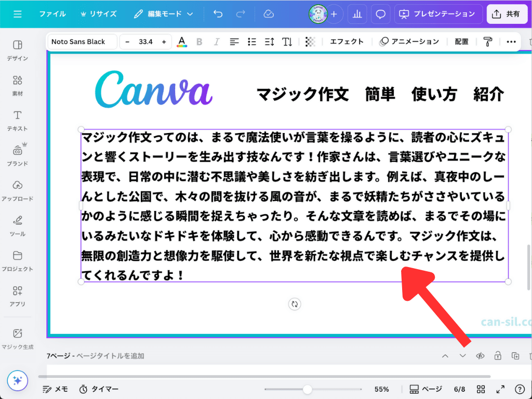Check cloud save status icon
Viewport: 532px width, 399px height.
pos(269,14)
